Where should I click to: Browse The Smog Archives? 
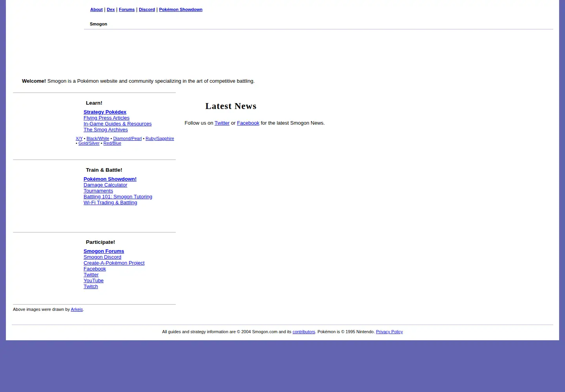(x=106, y=130)
